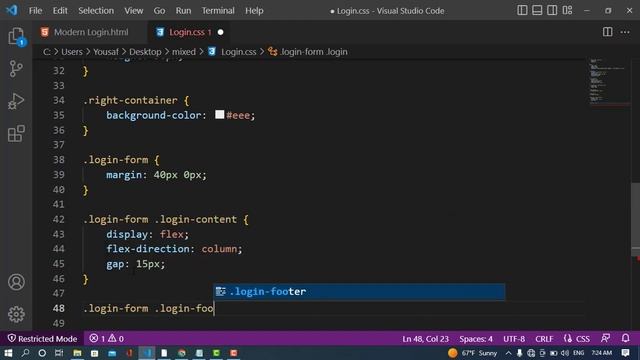Open volume control in system tray

click(565, 353)
